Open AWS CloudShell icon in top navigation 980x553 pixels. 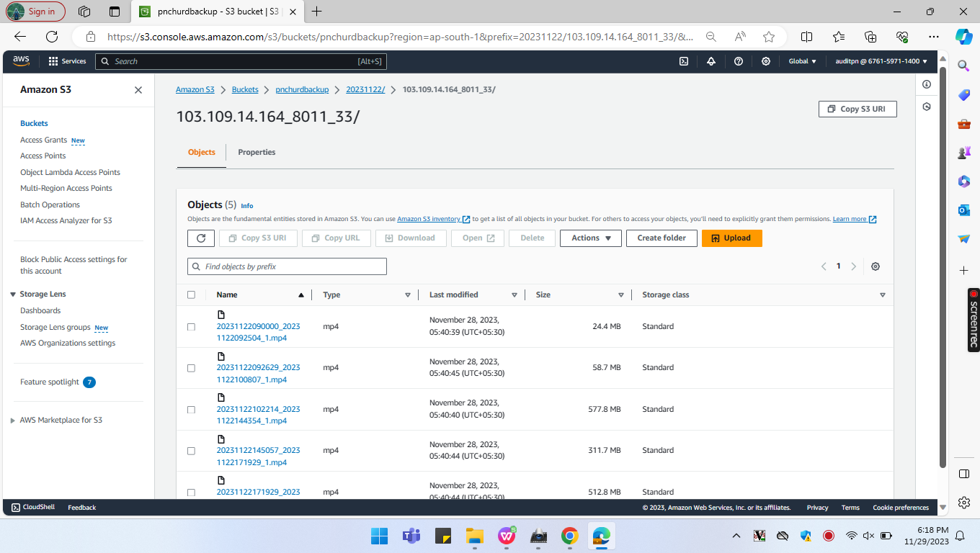pyautogui.click(x=684, y=61)
